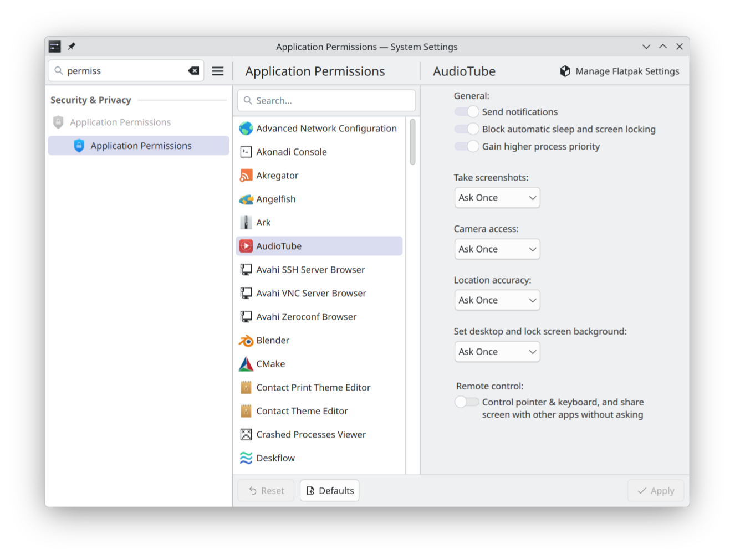This screenshot has width=735, height=560.
Task: Toggle Block automatic sleep and screen locking
Action: coord(466,129)
